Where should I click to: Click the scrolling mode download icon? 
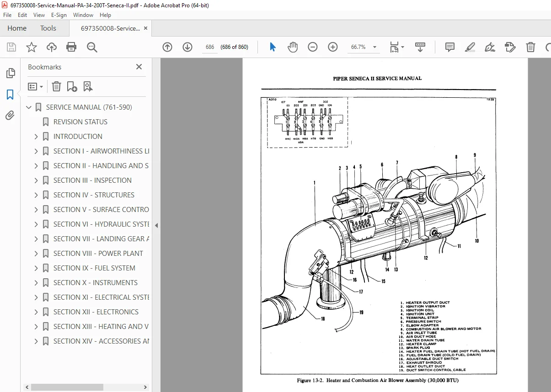coord(420,47)
